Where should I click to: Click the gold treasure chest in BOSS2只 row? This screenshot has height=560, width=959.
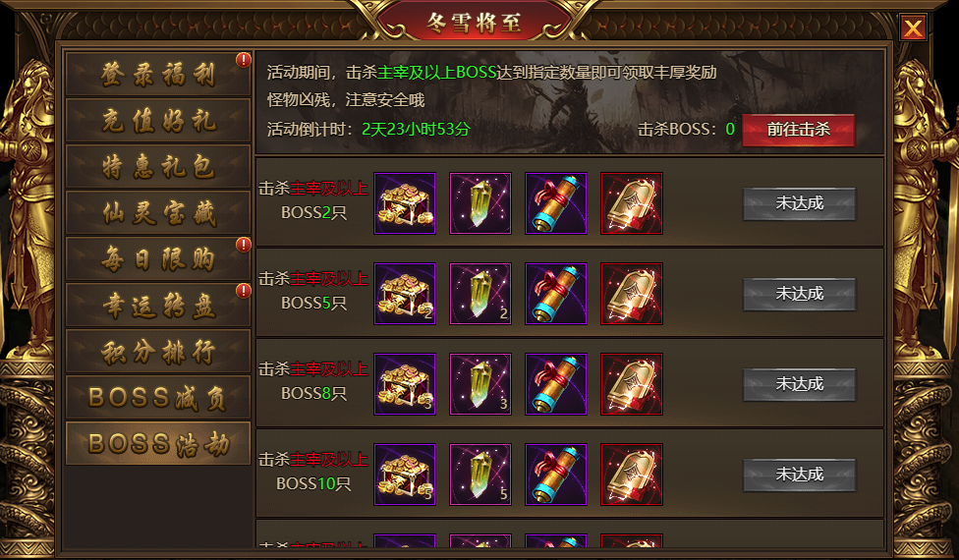pyautogui.click(x=405, y=203)
